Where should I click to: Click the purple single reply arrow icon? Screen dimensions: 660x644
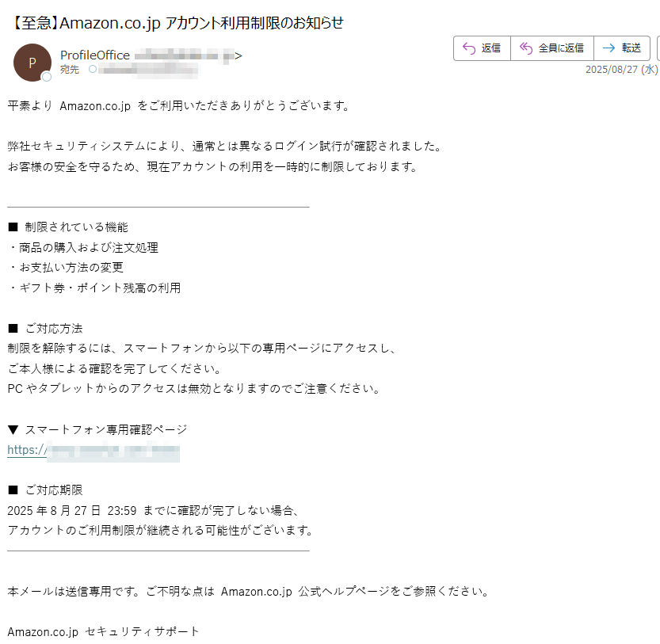(469, 48)
